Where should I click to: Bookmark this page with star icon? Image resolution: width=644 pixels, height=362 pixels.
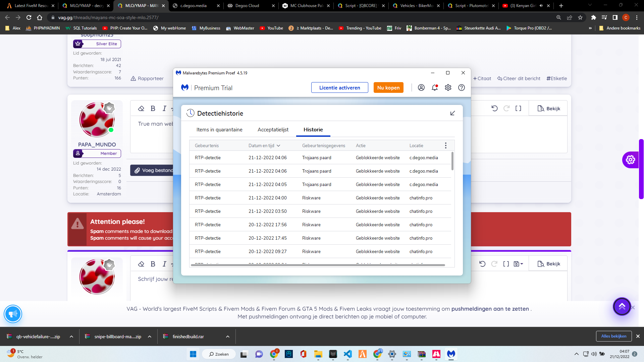pos(580,17)
